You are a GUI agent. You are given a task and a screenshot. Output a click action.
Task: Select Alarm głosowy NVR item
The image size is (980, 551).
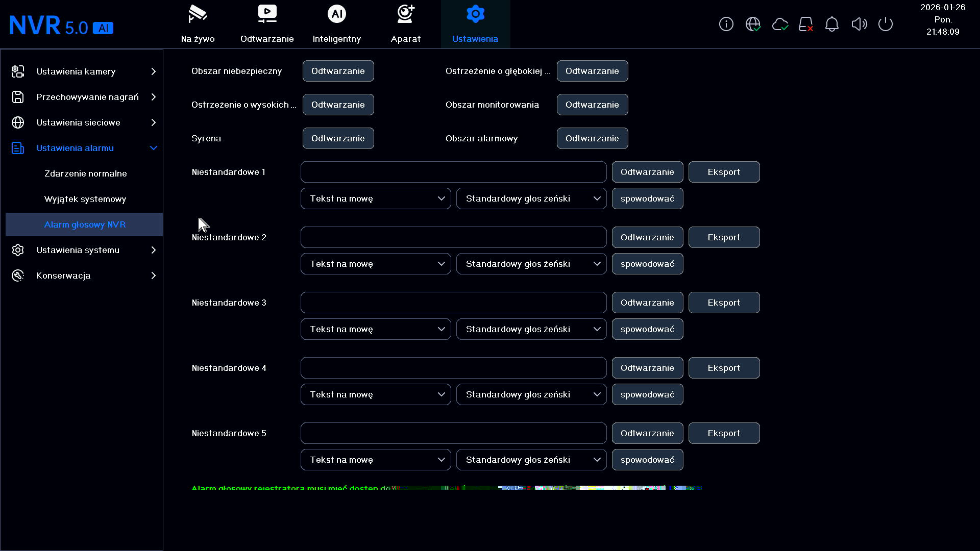click(x=84, y=224)
